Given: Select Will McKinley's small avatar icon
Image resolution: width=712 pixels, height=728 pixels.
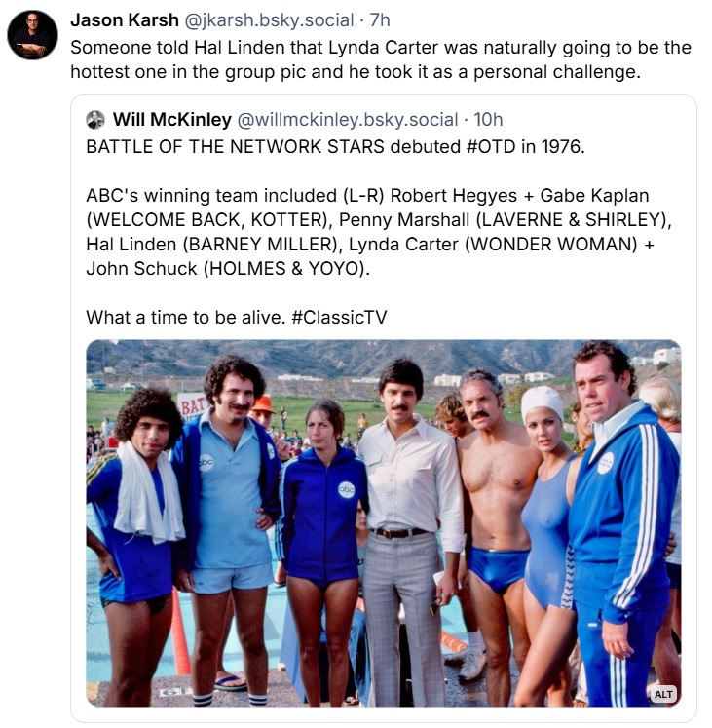Looking at the screenshot, I should coord(95,120).
